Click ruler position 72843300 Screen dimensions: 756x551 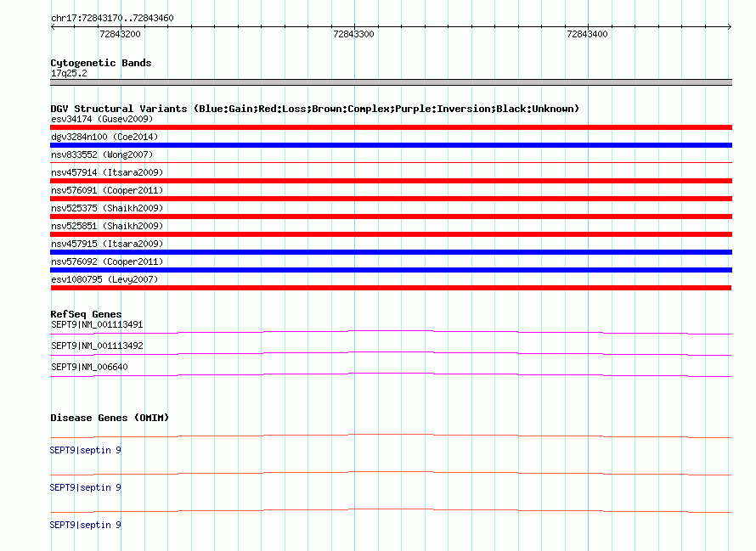point(354,34)
